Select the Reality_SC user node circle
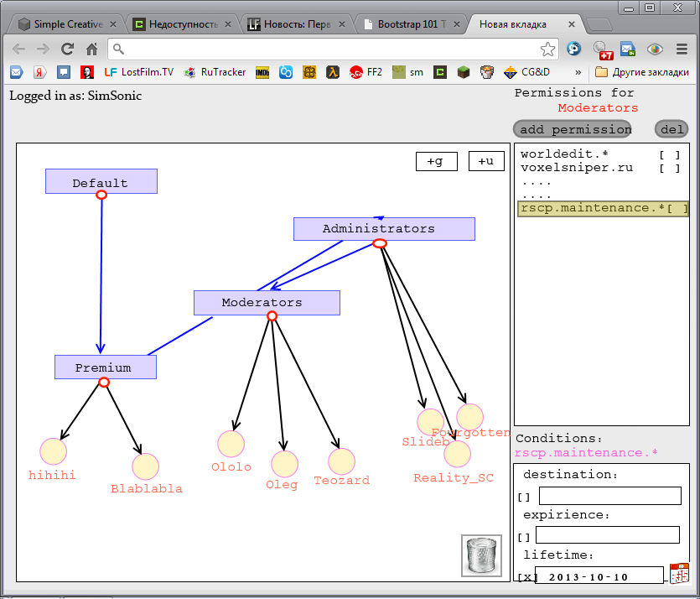This screenshot has height=599, width=700. point(457,453)
